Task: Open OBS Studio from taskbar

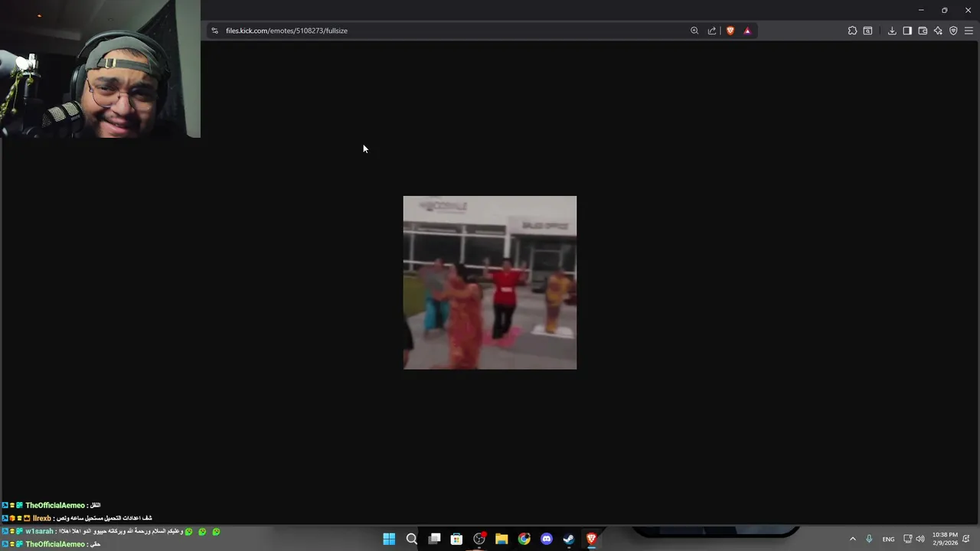Action: 479,539
